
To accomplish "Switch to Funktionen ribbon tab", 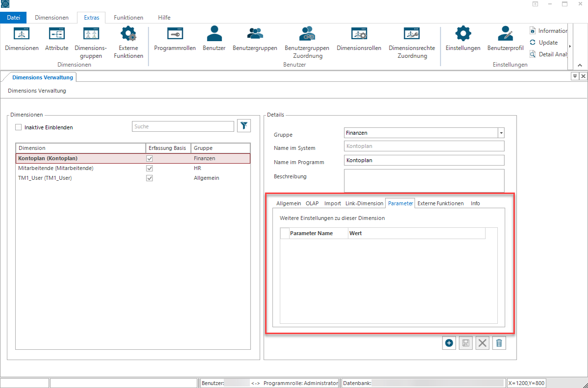I will click(x=128, y=18).
